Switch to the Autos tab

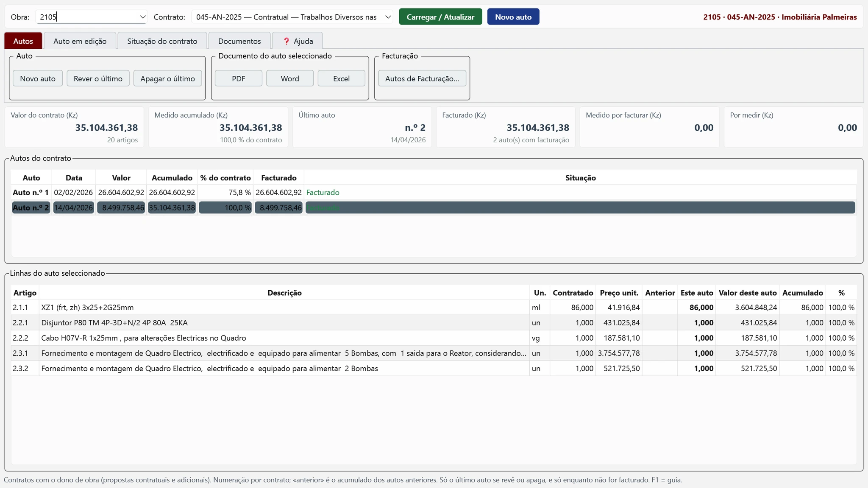(23, 41)
